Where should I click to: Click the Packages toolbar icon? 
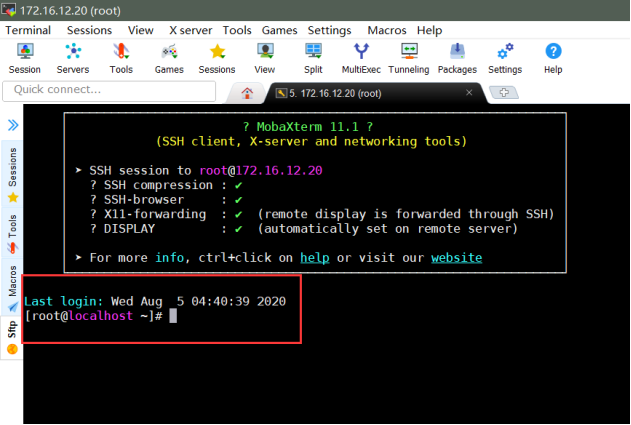click(x=457, y=59)
